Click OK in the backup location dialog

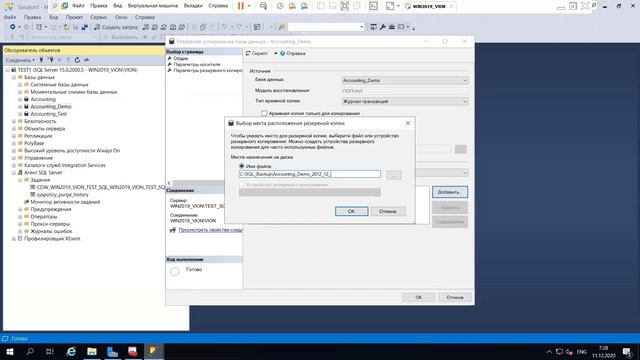point(351,211)
